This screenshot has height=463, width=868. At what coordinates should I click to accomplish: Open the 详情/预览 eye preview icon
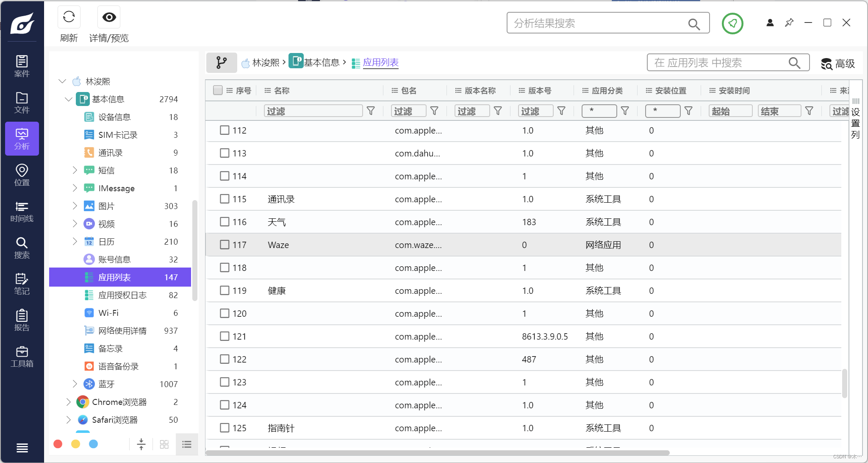tap(109, 17)
